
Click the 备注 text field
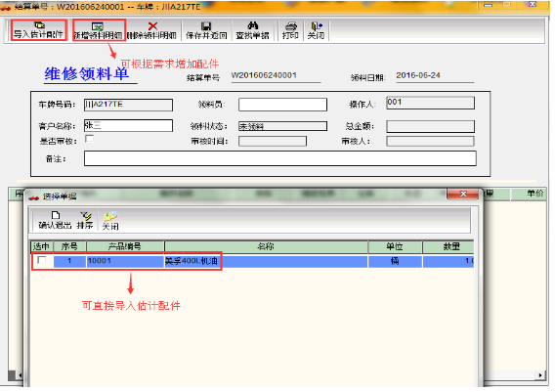280,158
